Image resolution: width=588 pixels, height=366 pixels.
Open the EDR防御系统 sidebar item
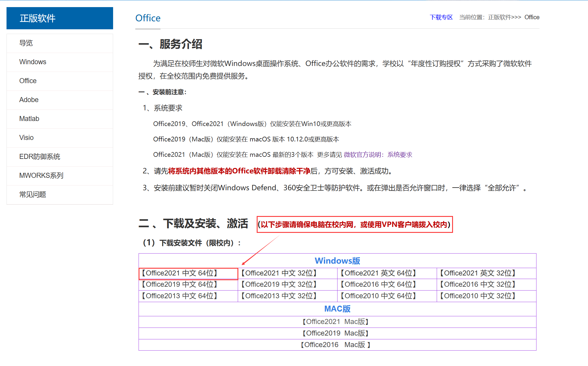click(x=40, y=157)
